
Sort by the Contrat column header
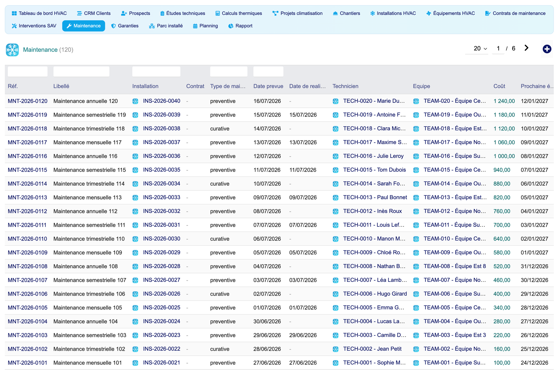(195, 86)
